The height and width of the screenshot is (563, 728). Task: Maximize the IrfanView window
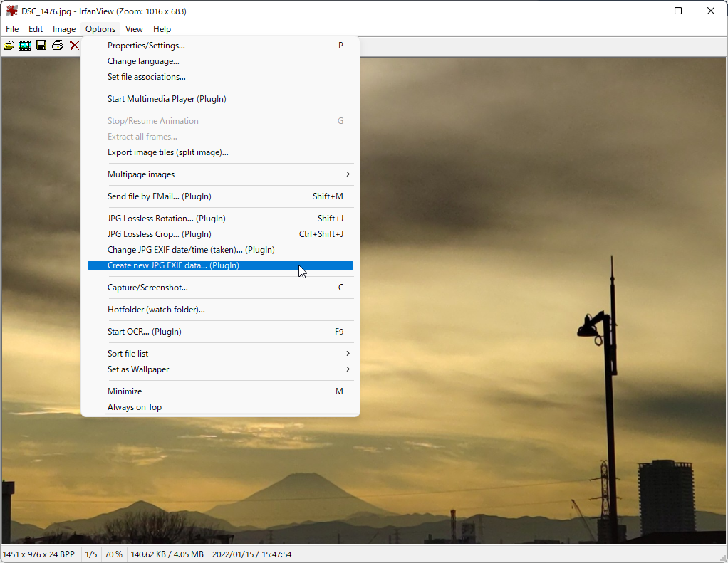tap(678, 11)
